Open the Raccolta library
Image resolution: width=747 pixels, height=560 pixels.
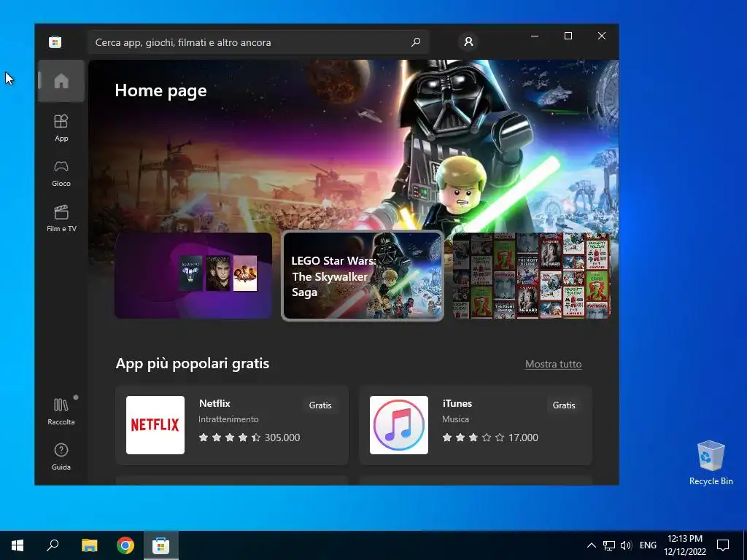(61, 411)
